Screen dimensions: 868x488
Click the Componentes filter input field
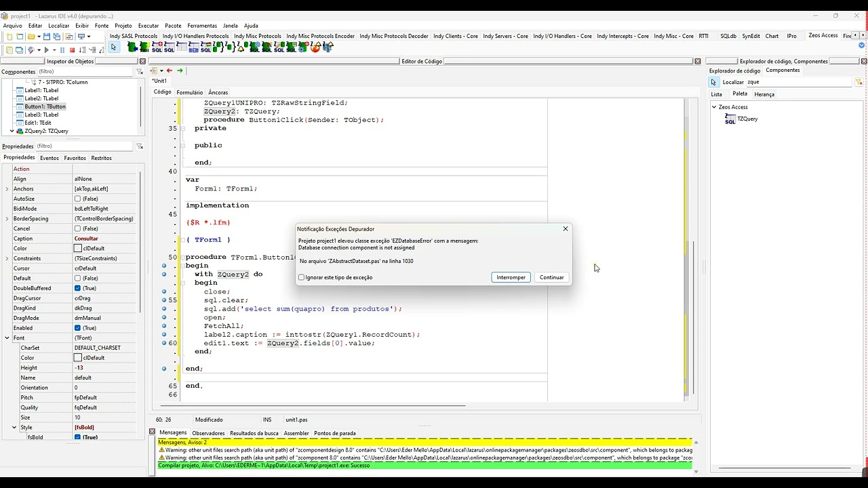coord(85,71)
